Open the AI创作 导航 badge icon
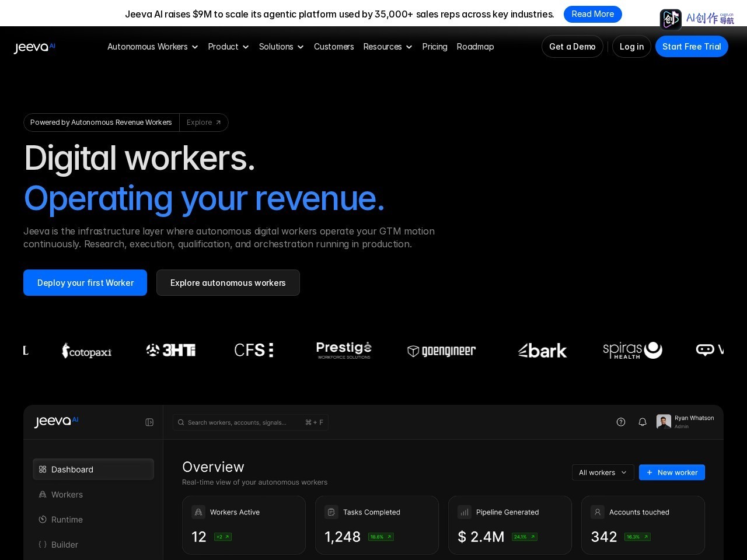This screenshot has width=747, height=560. (x=671, y=19)
